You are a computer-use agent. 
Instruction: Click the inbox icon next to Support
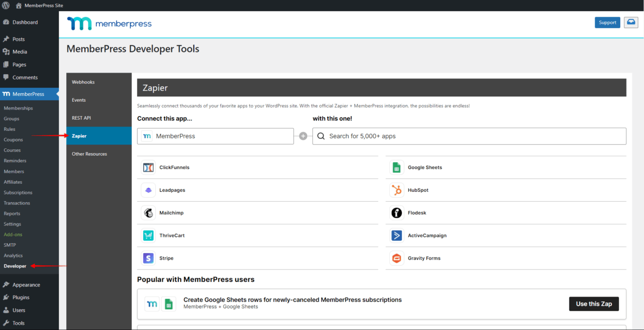point(631,22)
